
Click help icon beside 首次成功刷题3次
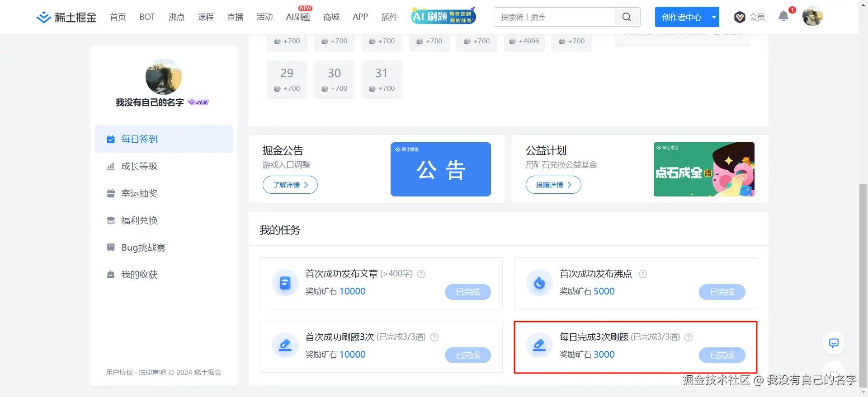coord(434,337)
